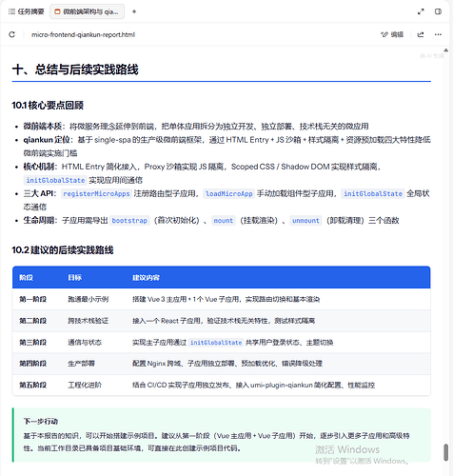The width and height of the screenshot is (453, 476).
Task: Click the refresh page icon
Action: click(12, 34)
